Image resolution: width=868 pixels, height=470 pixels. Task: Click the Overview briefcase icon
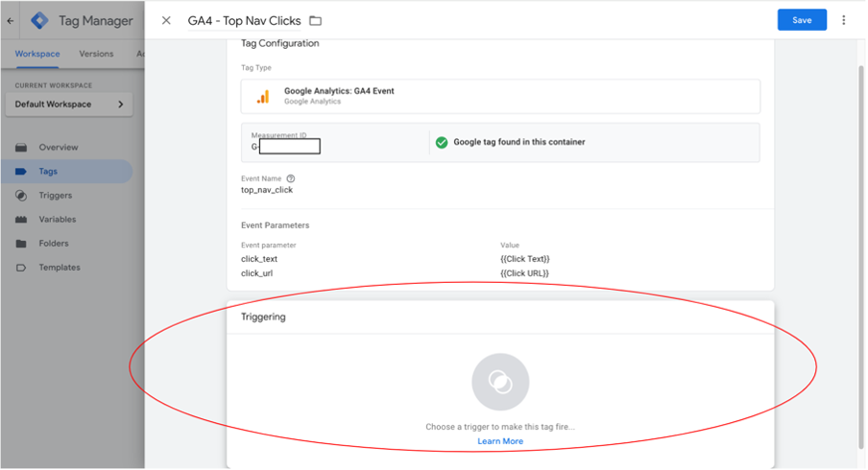coord(21,147)
